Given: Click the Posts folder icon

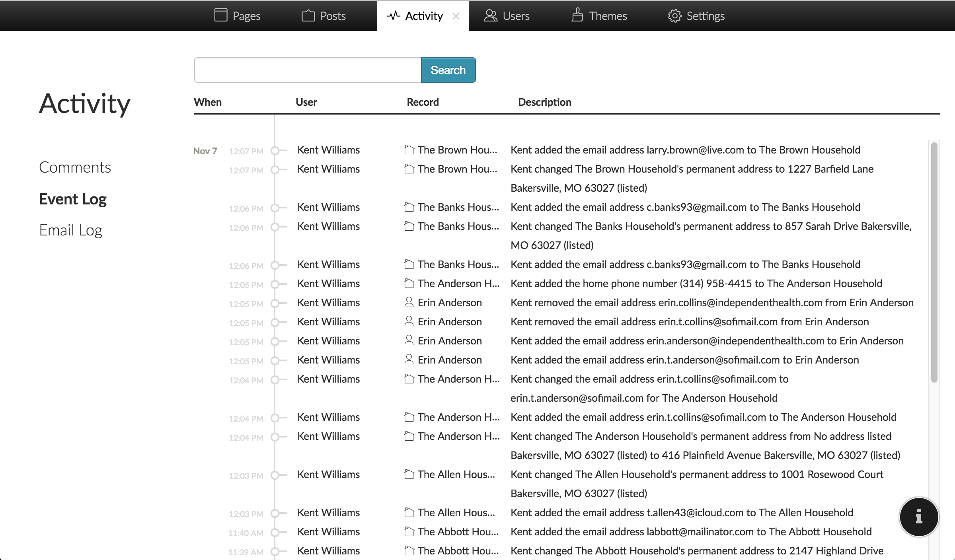Looking at the screenshot, I should [308, 16].
